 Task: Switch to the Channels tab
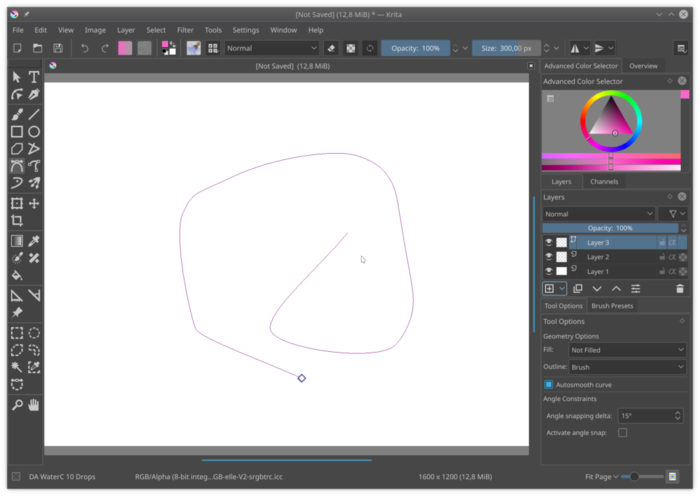coord(604,182)
